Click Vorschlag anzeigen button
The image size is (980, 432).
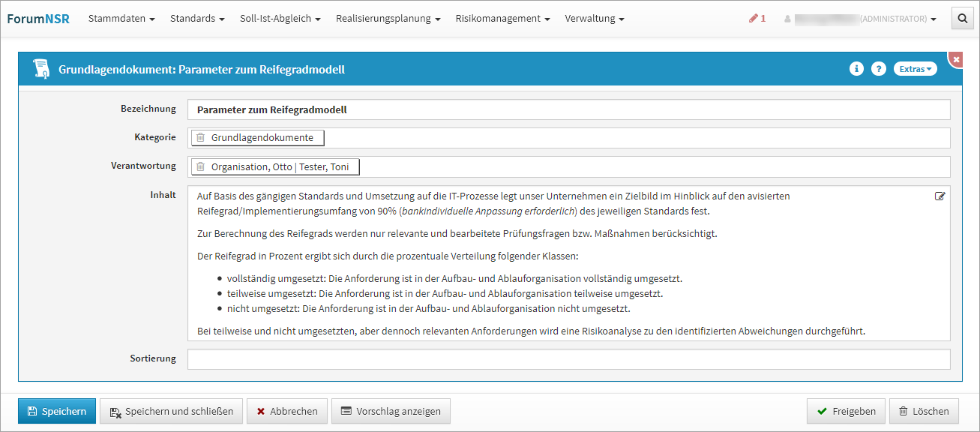(x=391, y=411)
